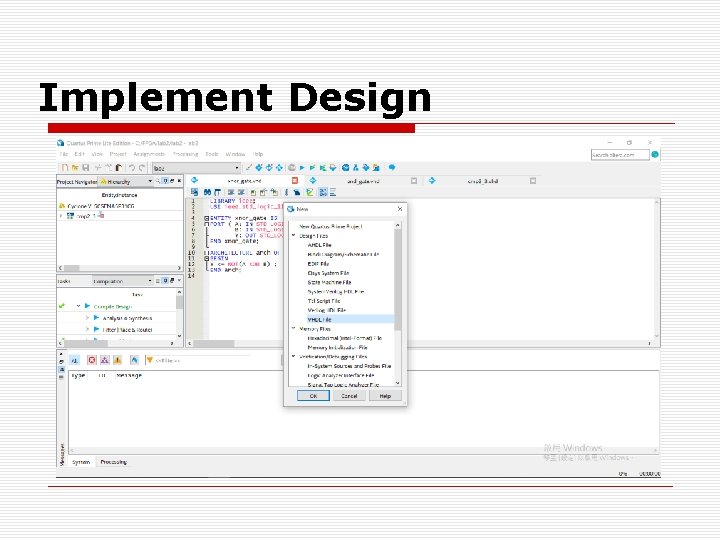
Task: Close the New dialog with the X
Action: pos(400,209)
